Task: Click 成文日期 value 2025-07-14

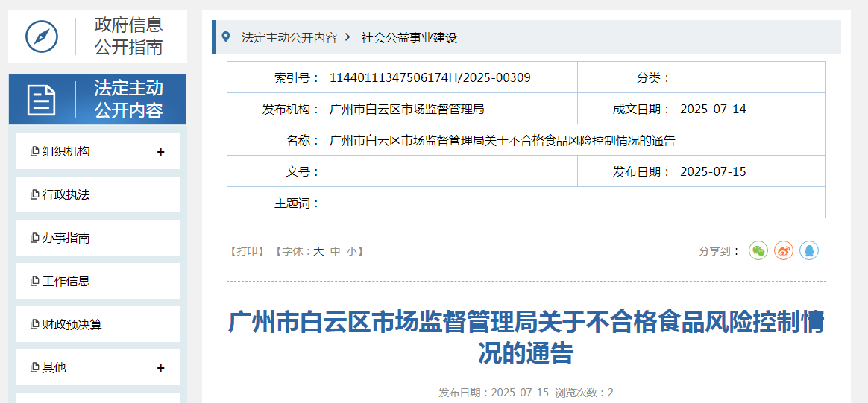Action: point(713,110)
